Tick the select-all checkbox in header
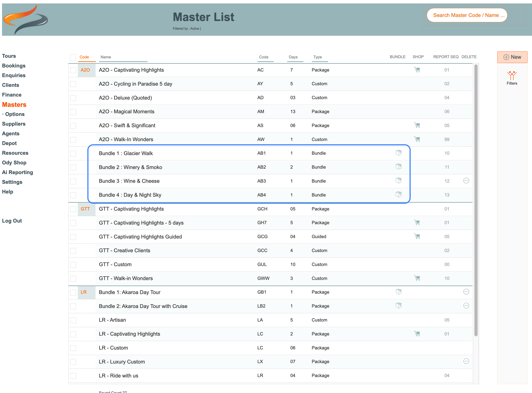Image resolution: width=532 pixels, height=393 pixels. pos(73,57)
